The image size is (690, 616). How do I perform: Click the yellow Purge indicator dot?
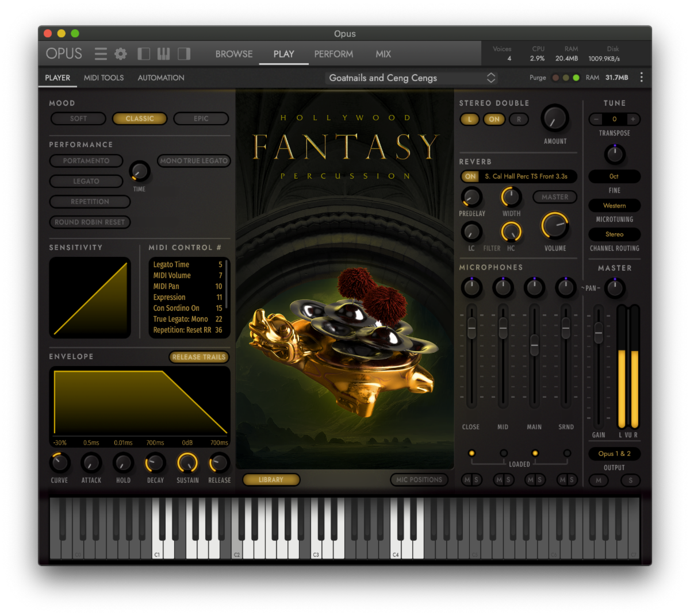click(x=566, y=78)
